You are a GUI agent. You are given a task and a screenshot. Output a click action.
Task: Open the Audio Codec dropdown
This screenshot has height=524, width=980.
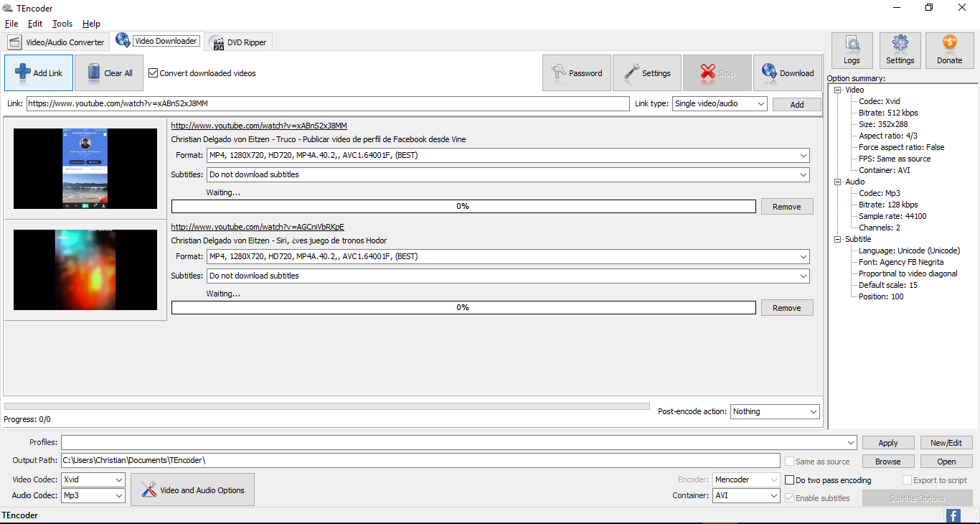93,495
